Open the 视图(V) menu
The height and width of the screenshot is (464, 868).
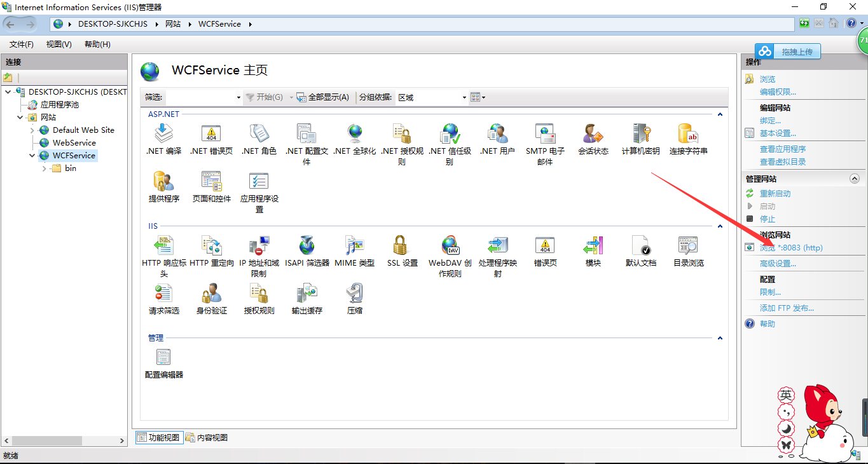[59, 44]
